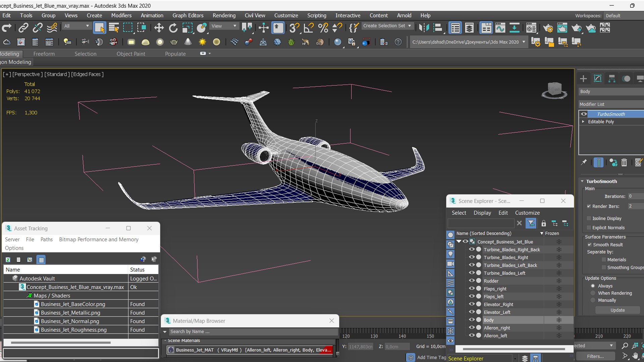Enable Explicit Normals checkbox
This screenshot has height=362, width=644.
point(589,228)
